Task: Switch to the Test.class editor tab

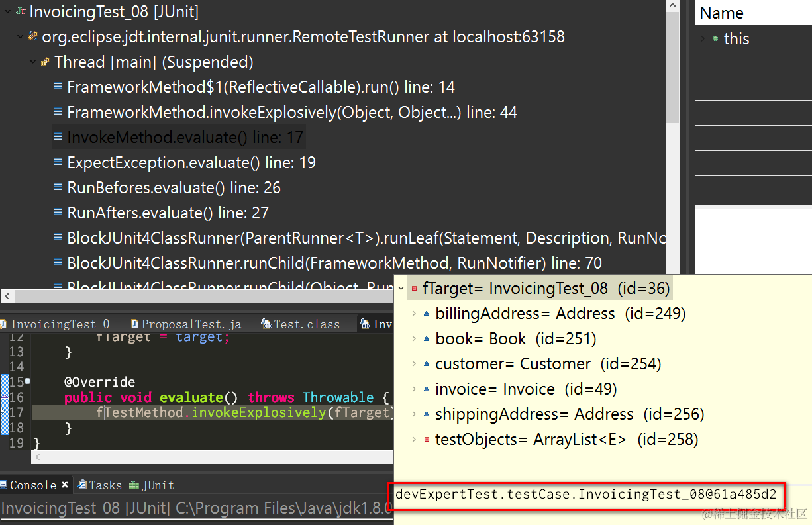Action: point(301,324)
